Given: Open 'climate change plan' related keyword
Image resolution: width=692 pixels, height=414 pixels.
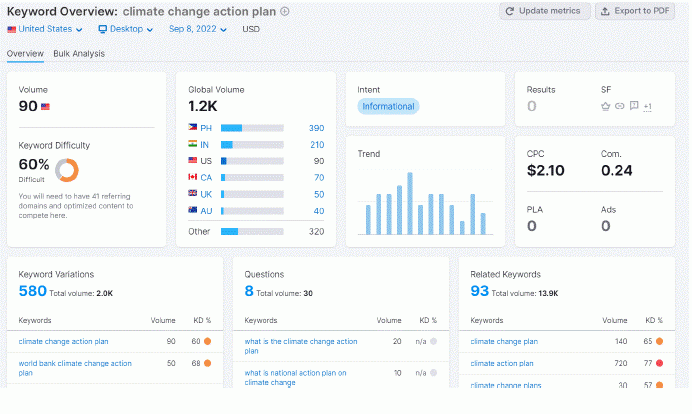Looking at the screenshot, I should pyautogui.click(x=504, y=342).
